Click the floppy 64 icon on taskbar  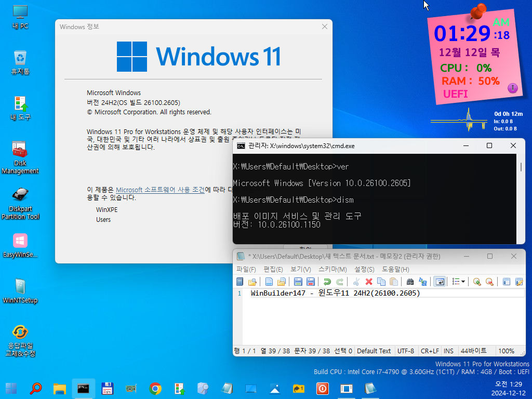[x=107, y=389]
